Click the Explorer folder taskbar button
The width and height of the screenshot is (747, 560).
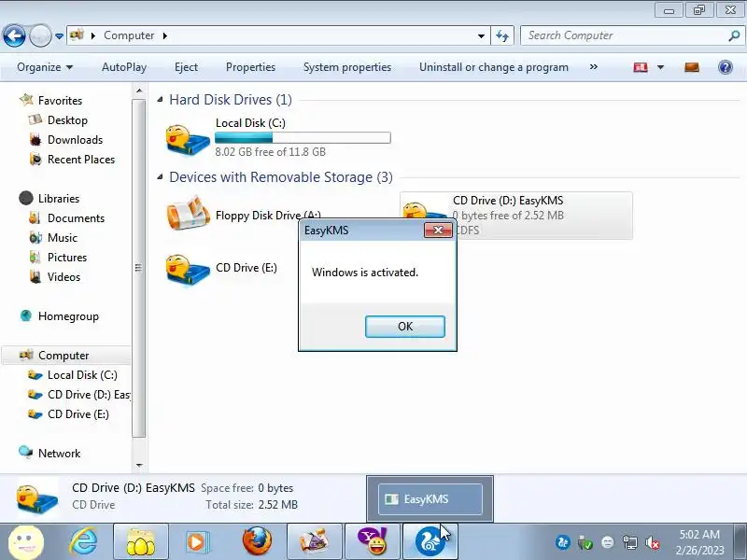point(141,542)
